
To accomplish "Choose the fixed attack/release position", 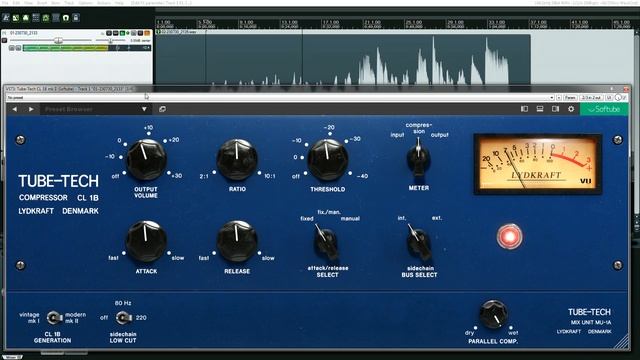I will [x=307, y=219].
